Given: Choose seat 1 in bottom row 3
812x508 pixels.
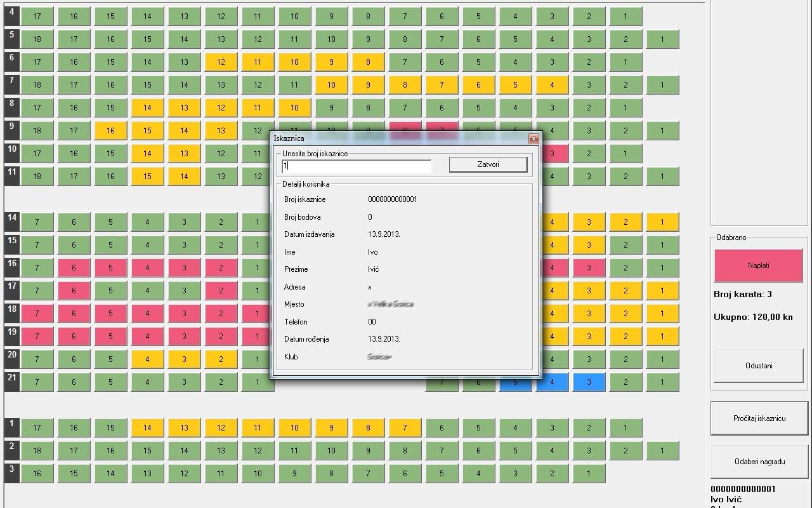Looking at the screenshot, I should click(x=589, y=474).
